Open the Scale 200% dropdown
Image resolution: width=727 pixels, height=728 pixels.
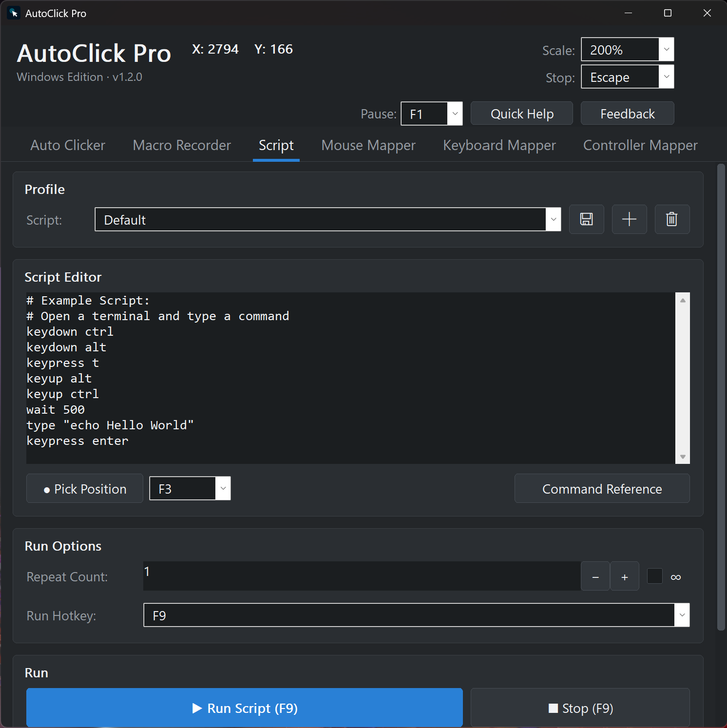(628, 49)
